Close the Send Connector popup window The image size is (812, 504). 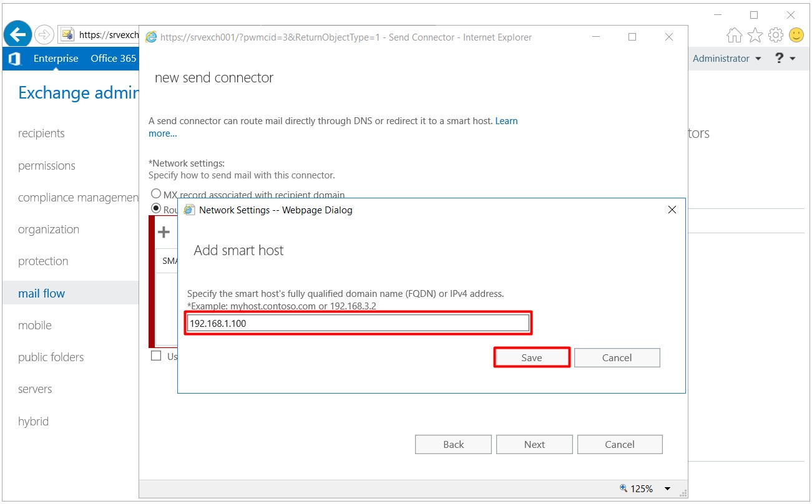point(669,37)
